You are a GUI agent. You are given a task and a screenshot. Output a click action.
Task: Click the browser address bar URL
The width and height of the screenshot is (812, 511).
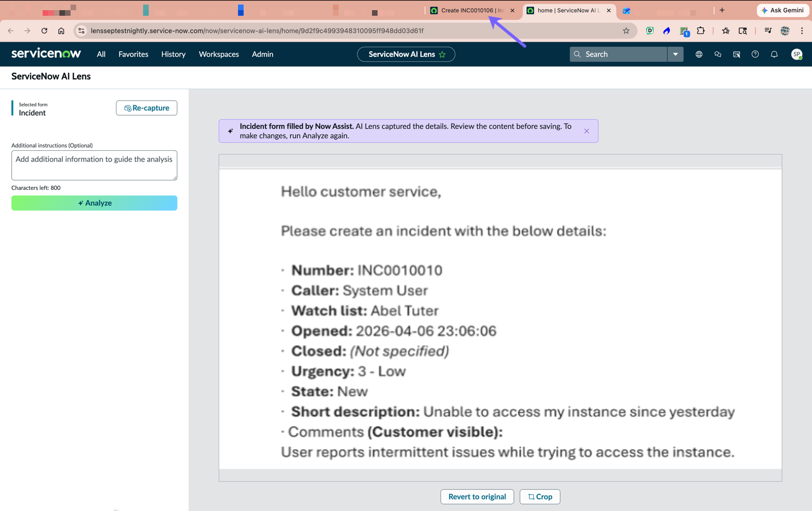[257, 31]
